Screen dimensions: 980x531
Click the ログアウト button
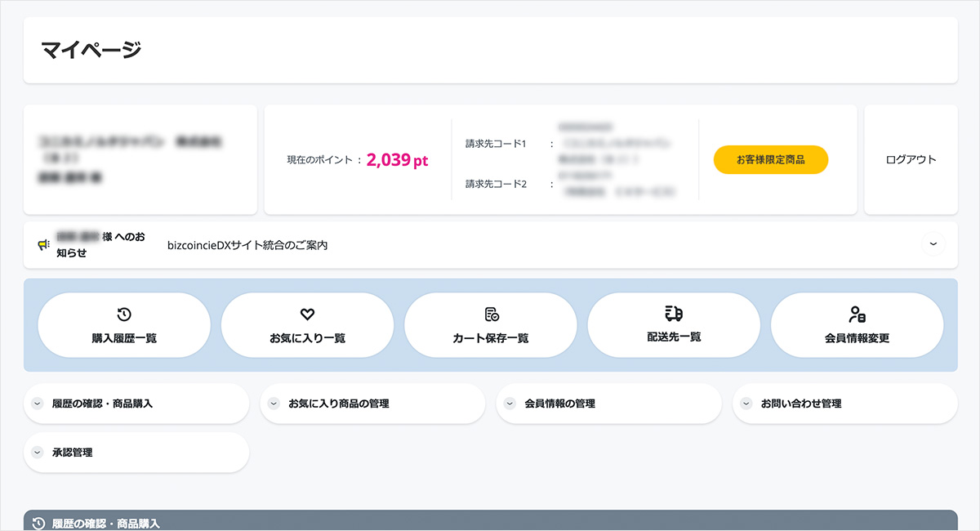911,160
